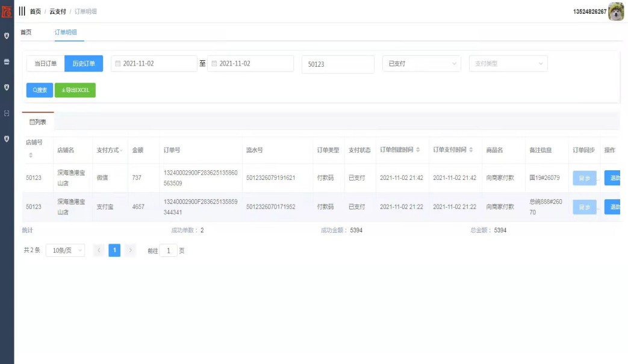Select the 当日订单 option

(x=45, y=64)
